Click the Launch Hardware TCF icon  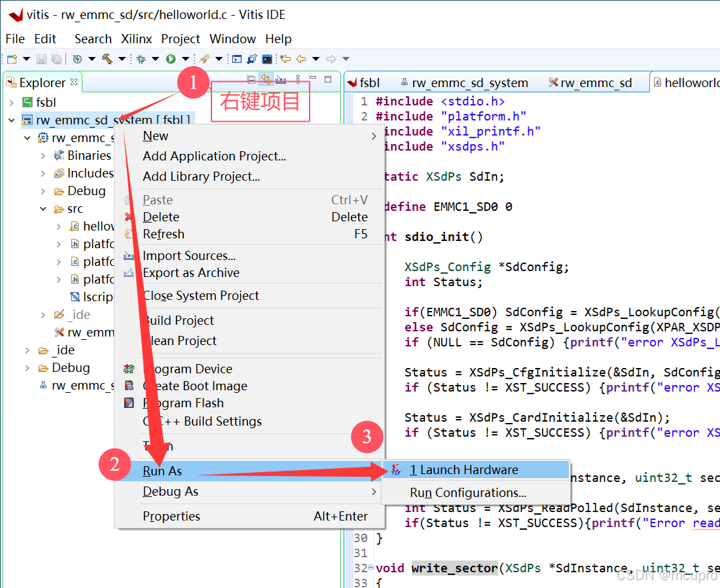point(396,469)
